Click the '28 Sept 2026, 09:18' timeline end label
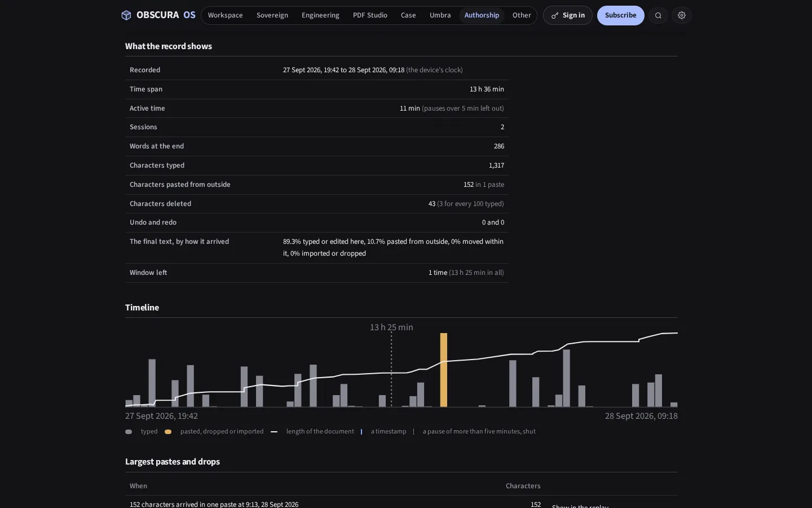Image resolution: width=812 pixels, height=508 pixels. tap(641, 416)
